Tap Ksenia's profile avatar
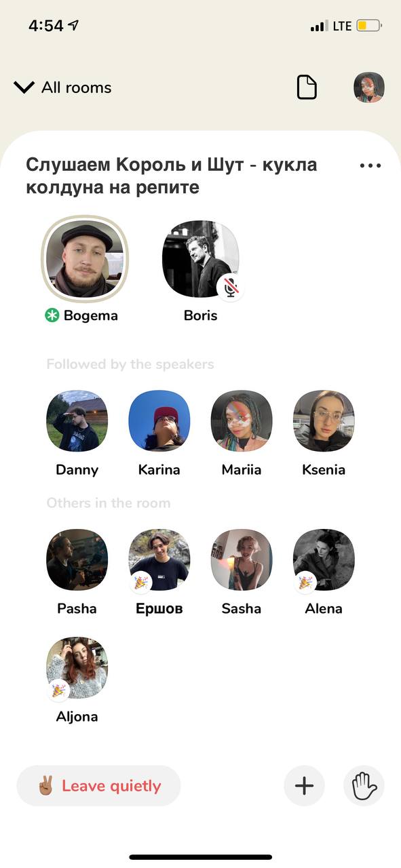 [324, 421]
